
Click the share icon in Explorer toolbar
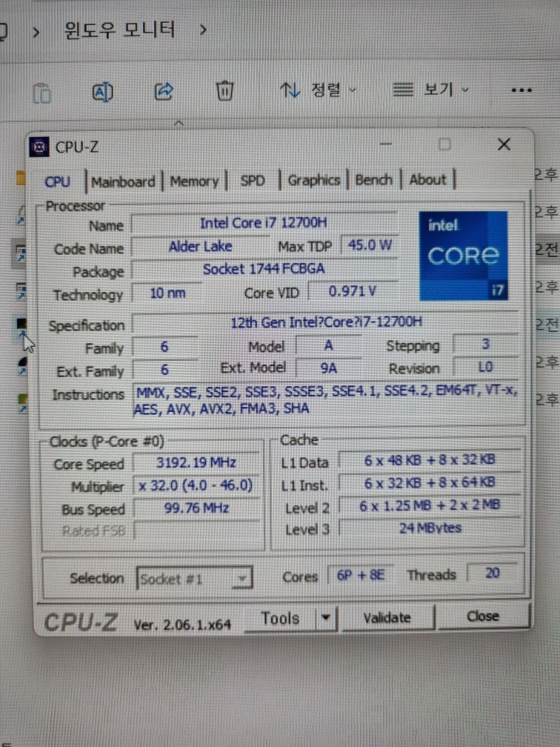click(163, 91)
